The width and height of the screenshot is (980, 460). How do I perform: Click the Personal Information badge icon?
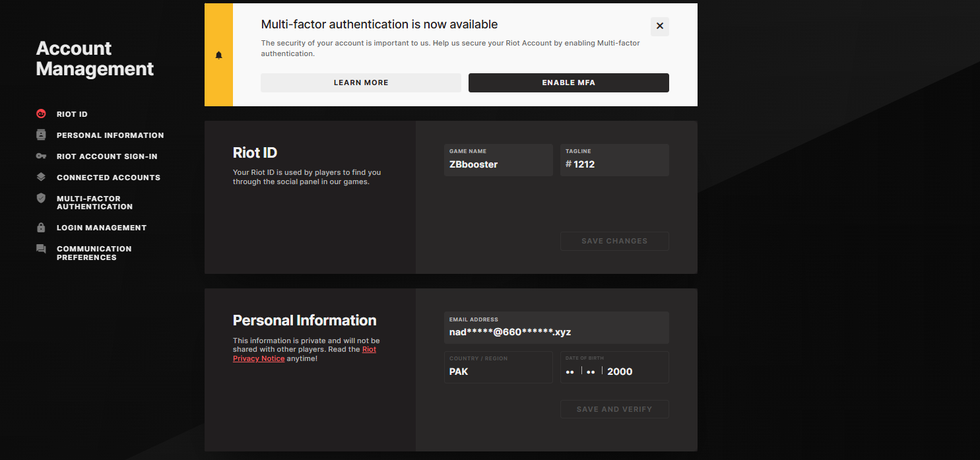41,135
